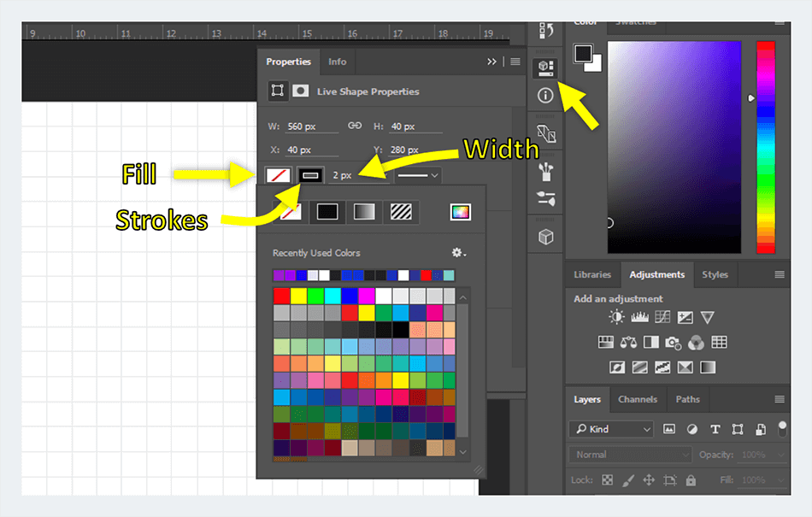812x517 pixels.
Task: Pick the red swatch in first row
Action: 282,296
